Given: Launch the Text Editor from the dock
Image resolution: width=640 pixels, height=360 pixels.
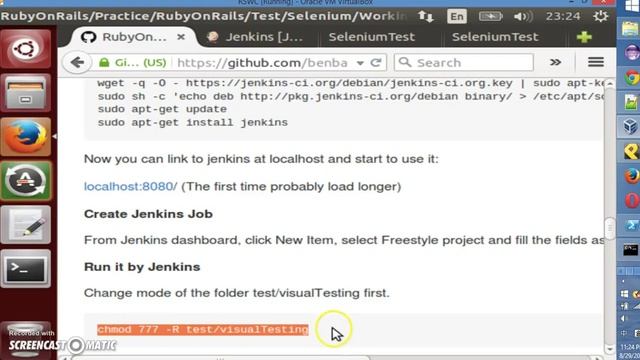Looking at the screenshot, I should coord(26,225).
